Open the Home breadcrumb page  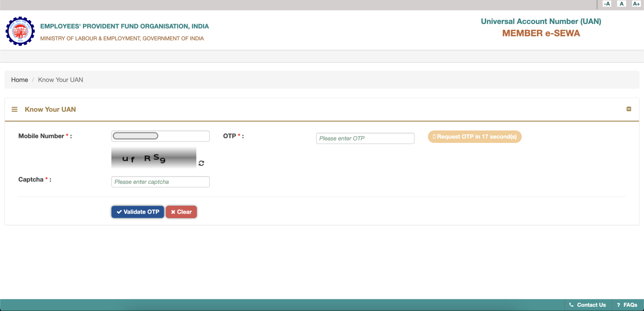click(19, 80)
